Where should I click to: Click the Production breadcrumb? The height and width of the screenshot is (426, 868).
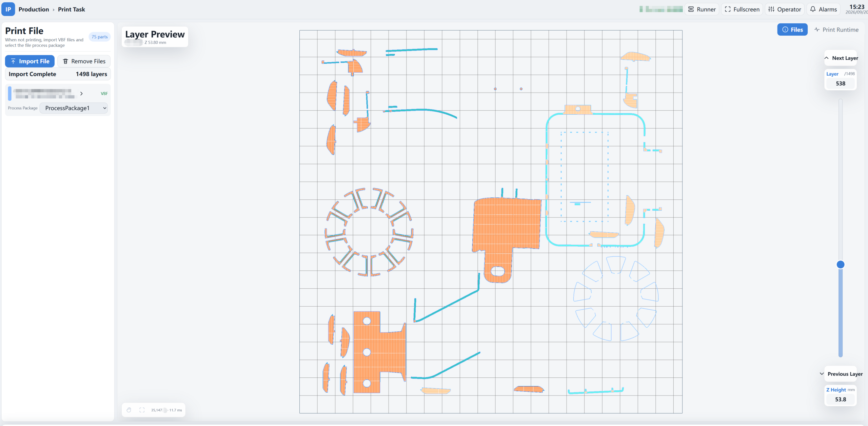(34, 9)
